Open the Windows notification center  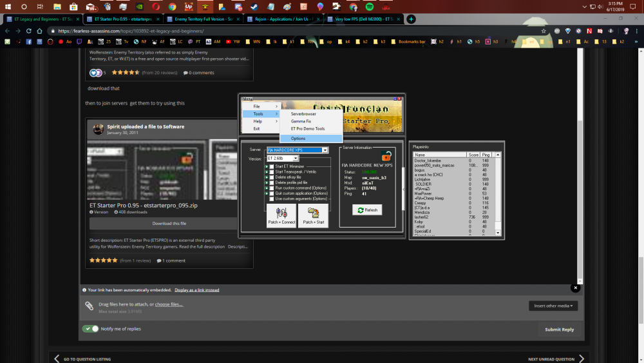[633, 6]
